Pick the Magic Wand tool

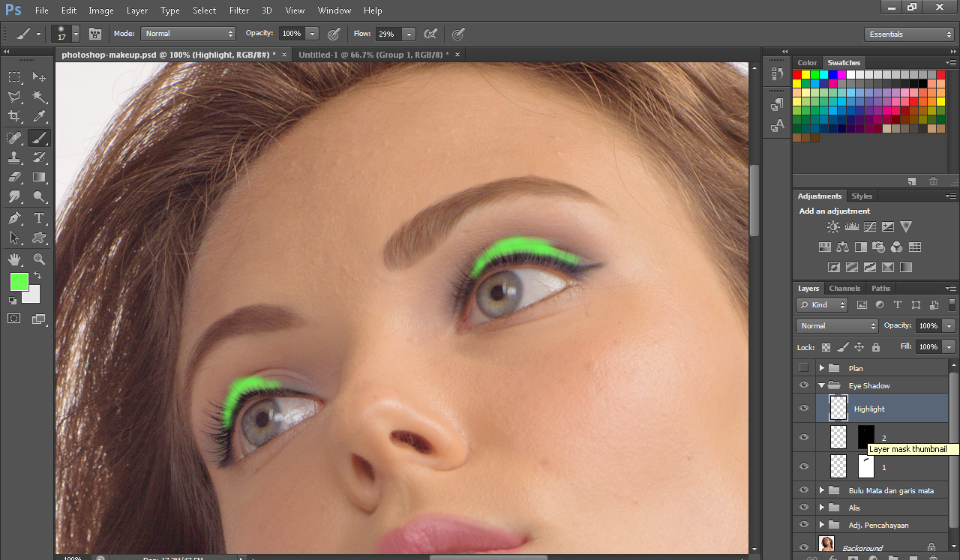(x=39, y=97)
